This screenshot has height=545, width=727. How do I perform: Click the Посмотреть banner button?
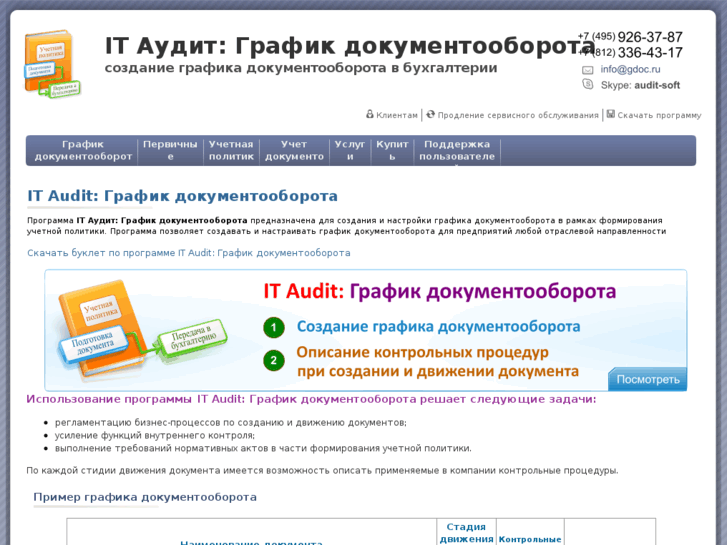pyautogui.click(x=647, y=379)
